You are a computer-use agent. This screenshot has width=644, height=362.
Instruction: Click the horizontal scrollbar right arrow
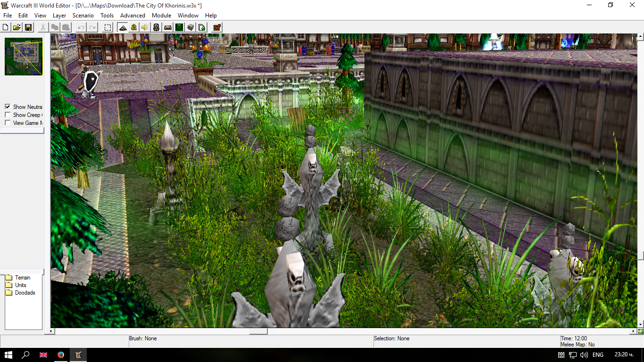point(634,331)
